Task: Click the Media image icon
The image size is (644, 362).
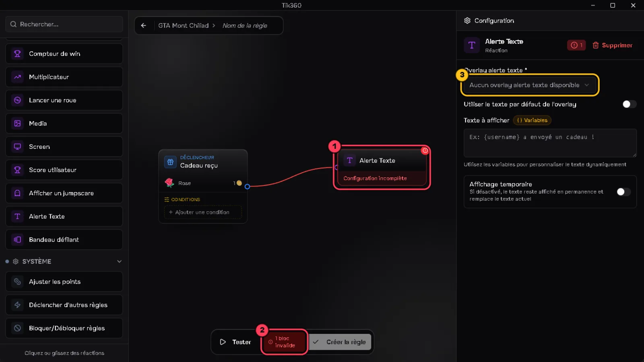Action: (17, 123)
